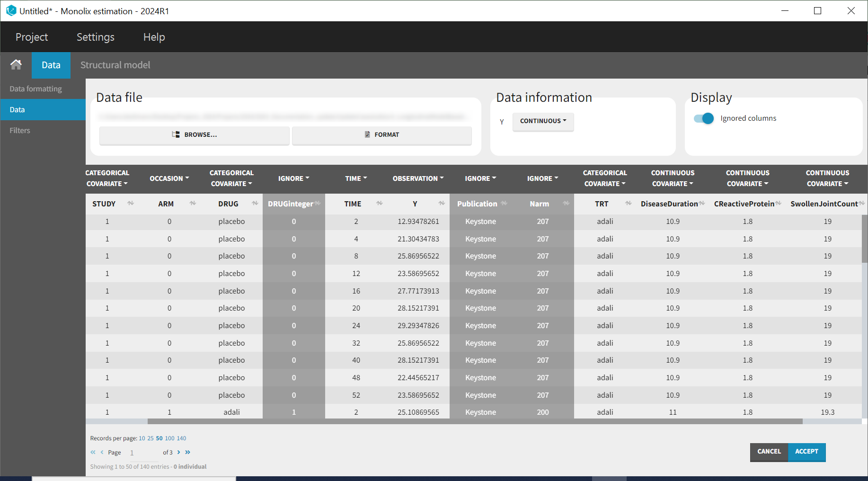
Task: Sort by the TIME column sort icon
Action: tap(380, 204)
